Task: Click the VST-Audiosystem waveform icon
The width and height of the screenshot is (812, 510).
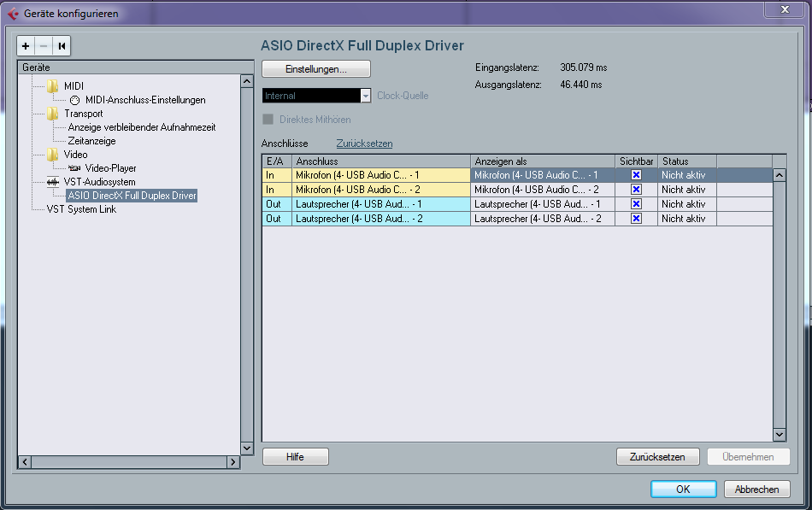Action: coord(53,182)
